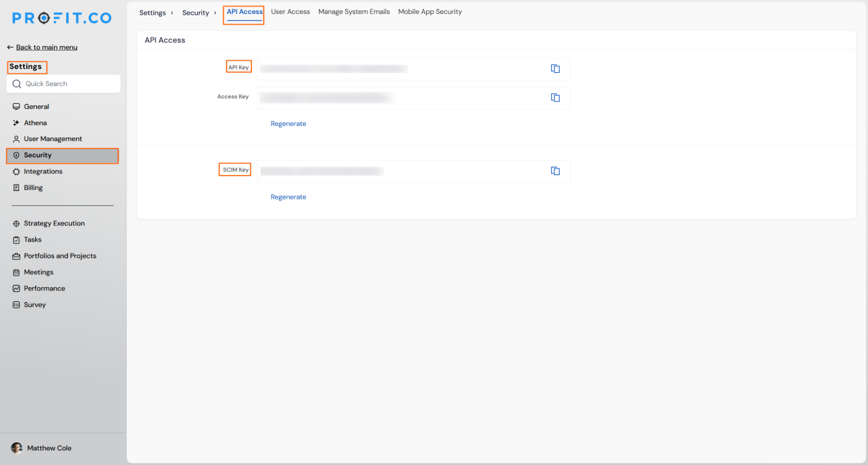Click the Integrations gear icon
This screenshot has width=868, height=465.
click(16, 172)
